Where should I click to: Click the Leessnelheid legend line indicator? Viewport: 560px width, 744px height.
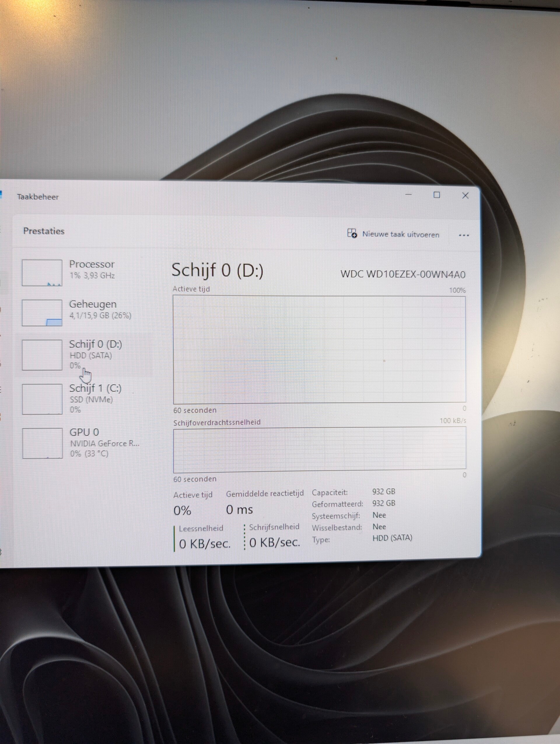(x=174, y=539)
